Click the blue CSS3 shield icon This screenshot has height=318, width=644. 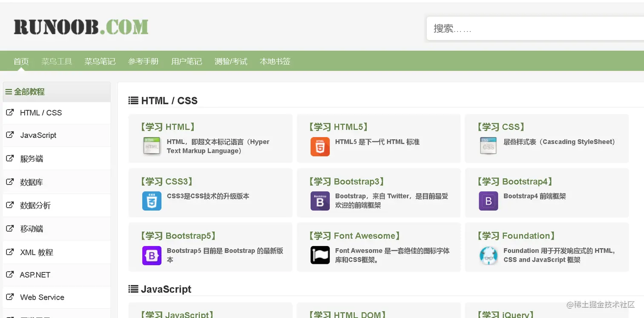(x=152, y=201)
